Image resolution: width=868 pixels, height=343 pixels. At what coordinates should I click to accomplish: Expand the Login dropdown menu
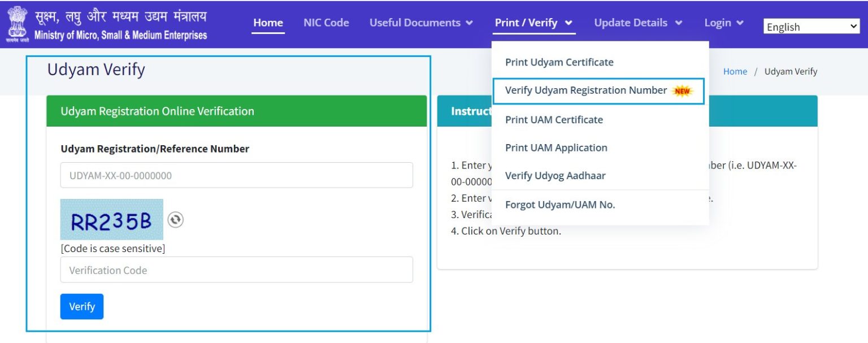coord(723,23)
